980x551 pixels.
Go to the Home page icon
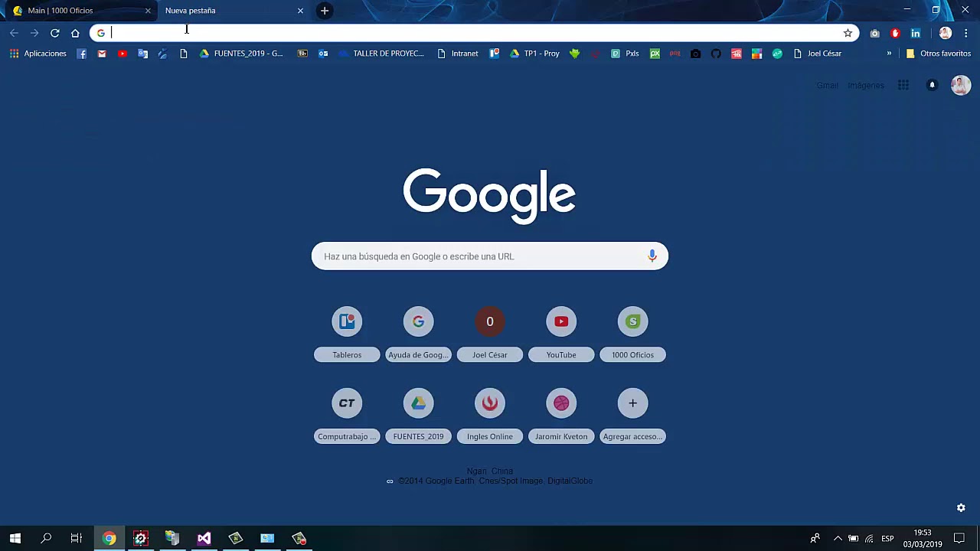[75, 33]
